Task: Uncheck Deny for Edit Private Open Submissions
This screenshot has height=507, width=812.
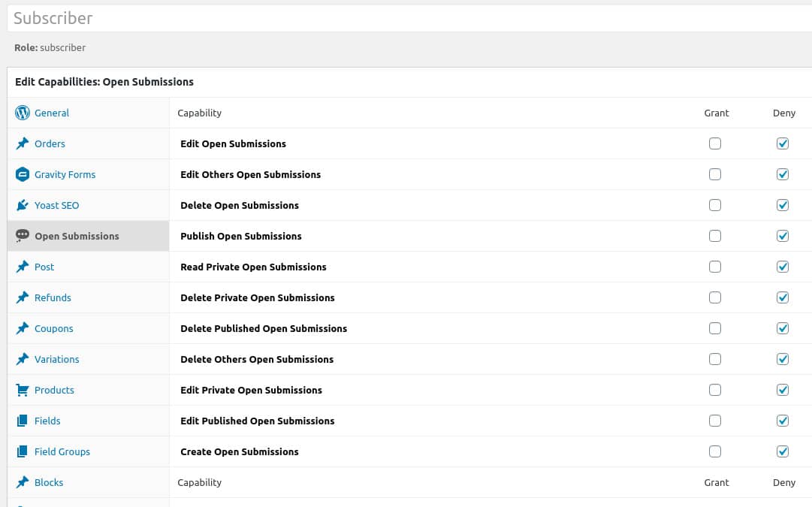Action: 783,390
